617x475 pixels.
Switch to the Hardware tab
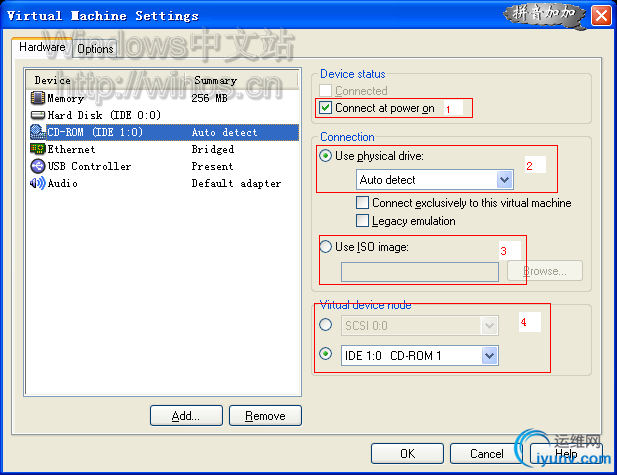[42, 47]
